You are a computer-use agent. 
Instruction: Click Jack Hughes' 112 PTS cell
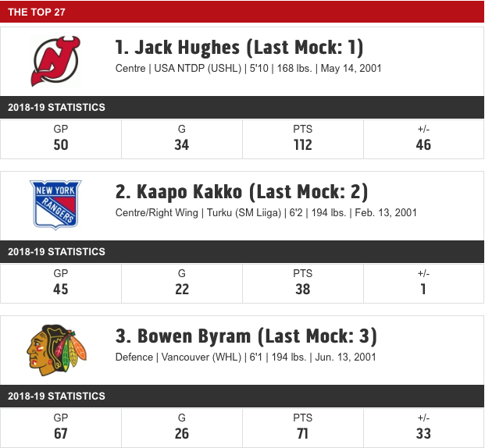point(303,140)
